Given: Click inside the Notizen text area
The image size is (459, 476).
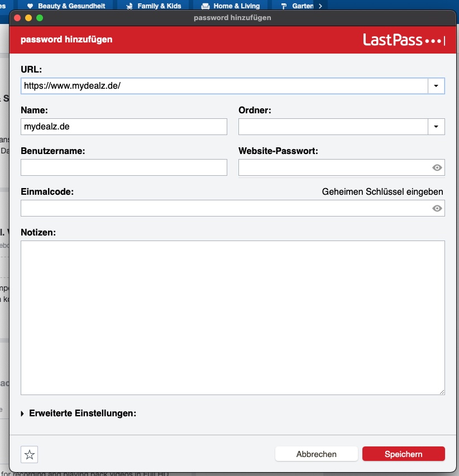Looking at the screenshot, I should click(x=232, y=318).
